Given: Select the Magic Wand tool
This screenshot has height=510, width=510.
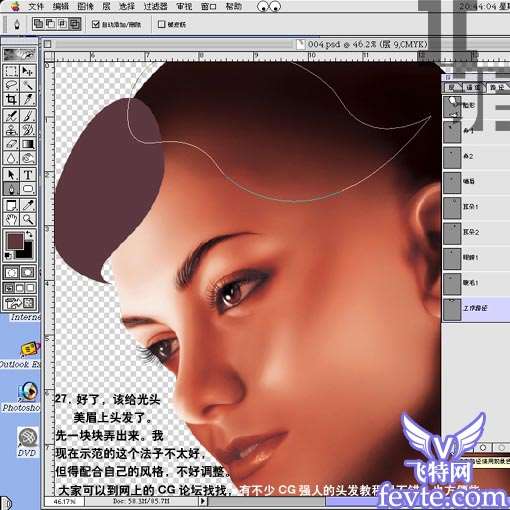Looking at the screenshot, I should tap(28, 85).
